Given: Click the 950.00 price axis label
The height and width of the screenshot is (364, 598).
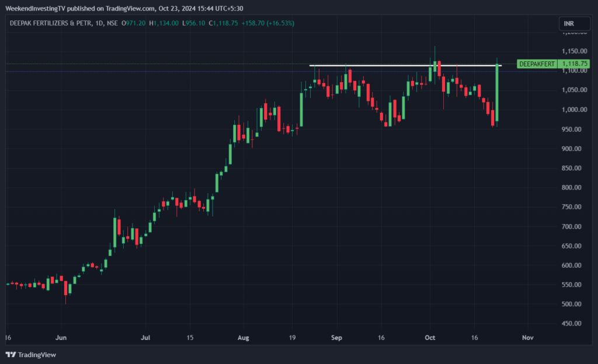Looking at the screenshot, I should click(x=572, y=129).
